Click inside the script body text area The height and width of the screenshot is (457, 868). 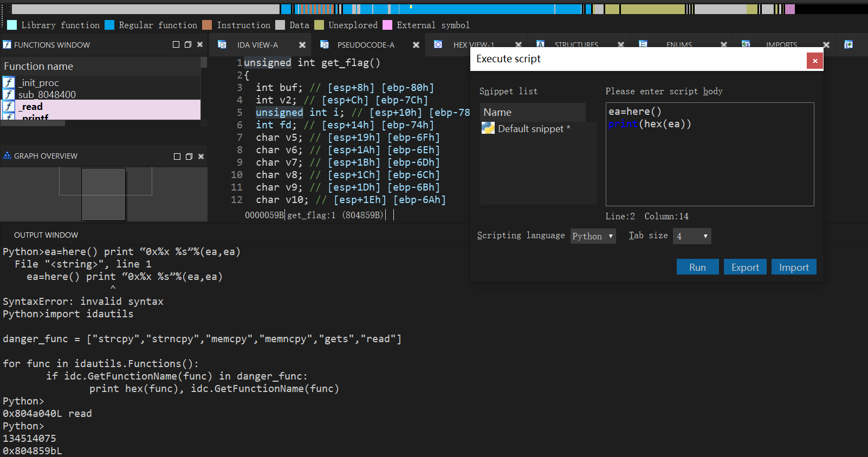tap(709, 162)
